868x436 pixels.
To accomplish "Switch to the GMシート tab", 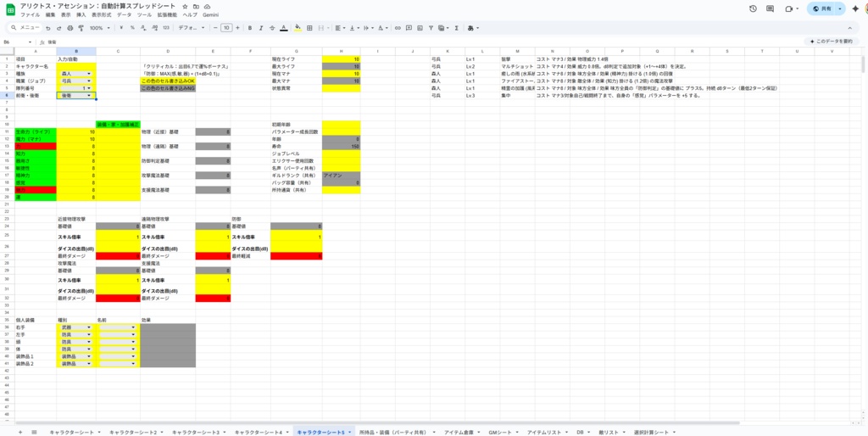I will point(500,432).
